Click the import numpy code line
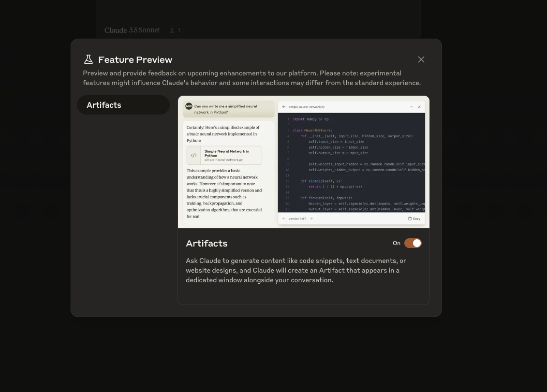The image size is (547, 392). point(310,119)
